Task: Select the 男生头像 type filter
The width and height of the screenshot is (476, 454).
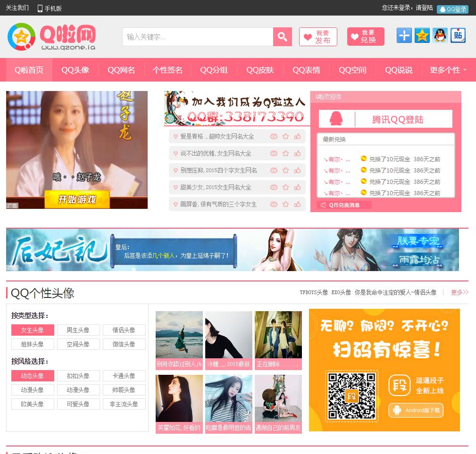Action: click(78, 330)
